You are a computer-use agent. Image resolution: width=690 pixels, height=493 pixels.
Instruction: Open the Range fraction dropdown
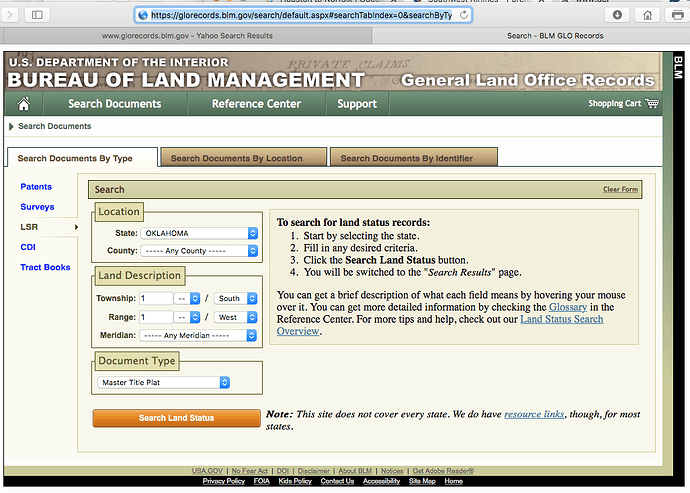[187, 317]
